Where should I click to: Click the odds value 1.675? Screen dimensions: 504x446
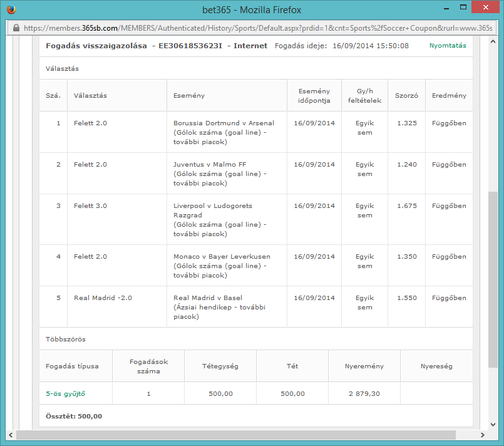pyautogui.click(x=406, y=206)
